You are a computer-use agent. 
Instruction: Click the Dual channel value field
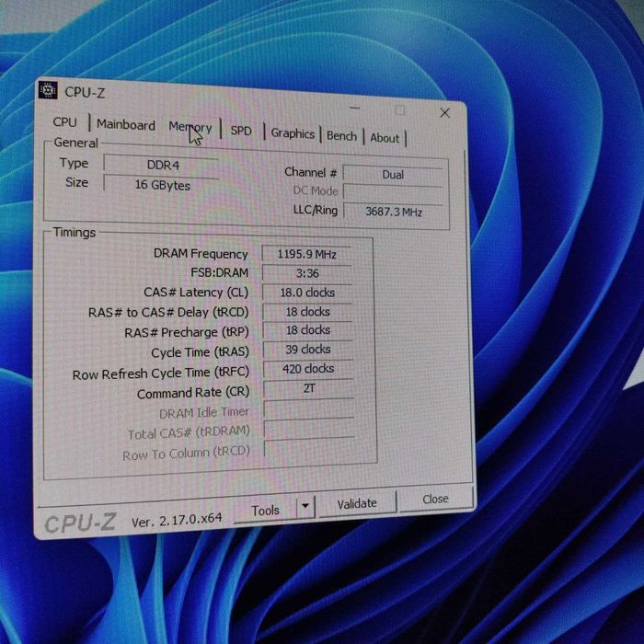(x=393, y=175)
